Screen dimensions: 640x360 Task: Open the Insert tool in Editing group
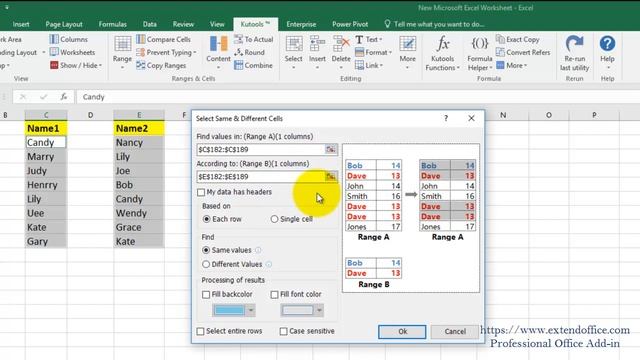pos(317,52)
